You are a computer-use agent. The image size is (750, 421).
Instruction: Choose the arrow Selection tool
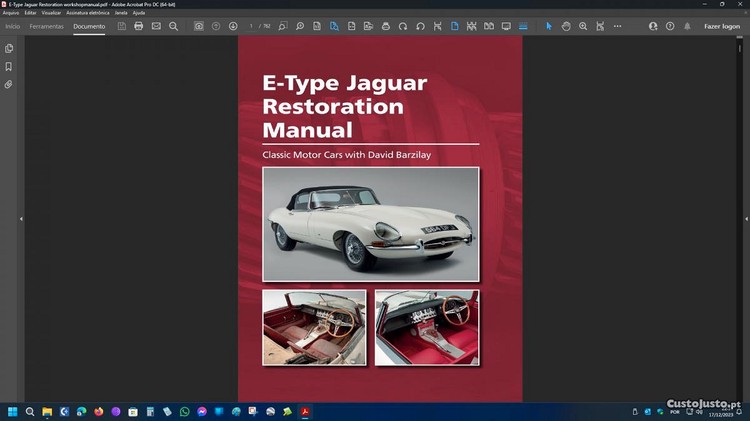coord(549,26)
